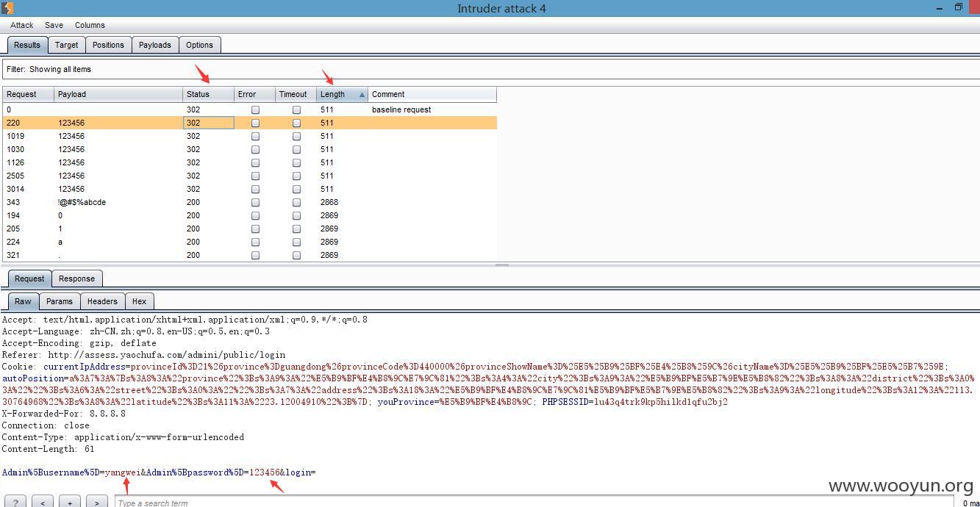Toggle Error checkbox for request 1019
The height and width of the screenshot is (507, 980).
(x=255, y=136)
